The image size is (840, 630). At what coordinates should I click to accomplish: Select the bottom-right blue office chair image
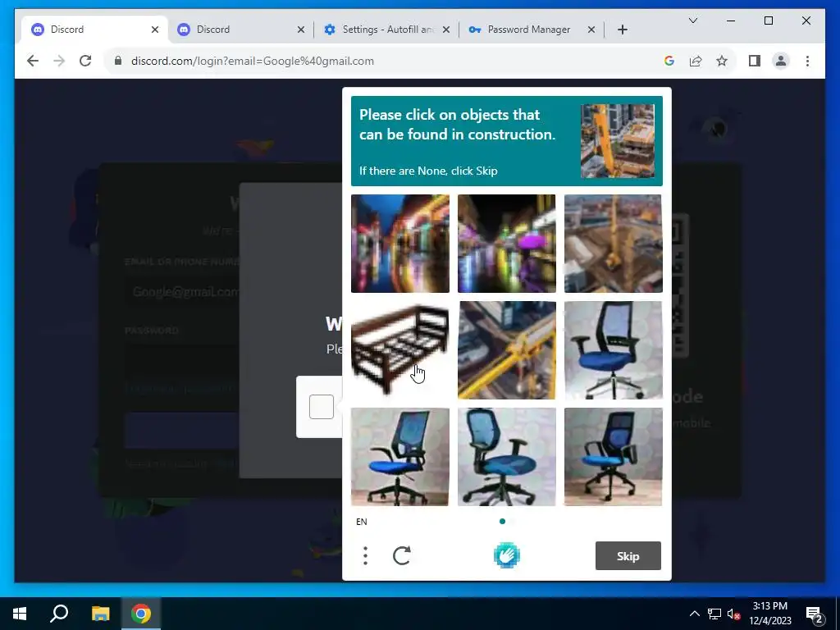tap(613, 456)
